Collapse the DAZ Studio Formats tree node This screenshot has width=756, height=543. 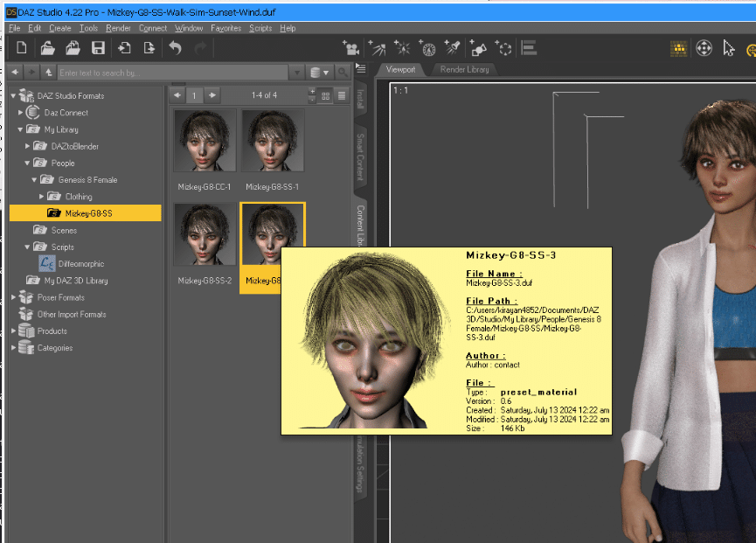coord(13,96)
